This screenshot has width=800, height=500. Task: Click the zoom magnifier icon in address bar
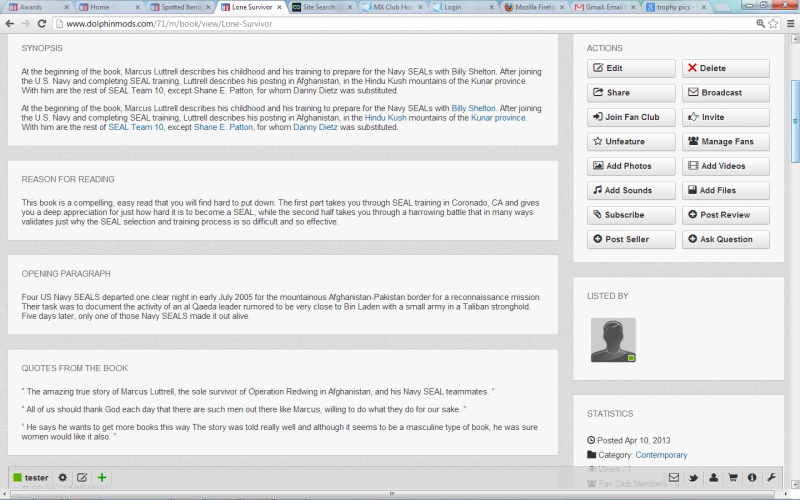760,23
